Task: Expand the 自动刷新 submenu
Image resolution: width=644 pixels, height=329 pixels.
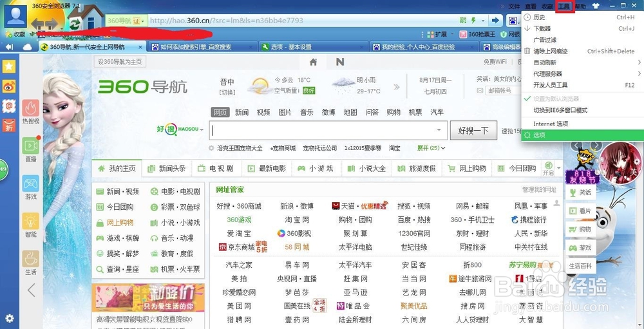Action: pyautogui.click(x=582, y=62)
